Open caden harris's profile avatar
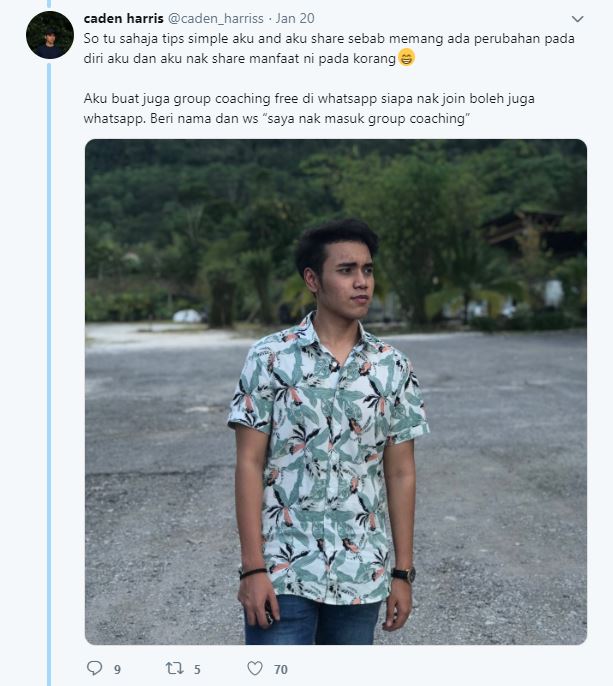Image resolution: width=613 pixels, height=686 pixels. (x=50, y=35)
